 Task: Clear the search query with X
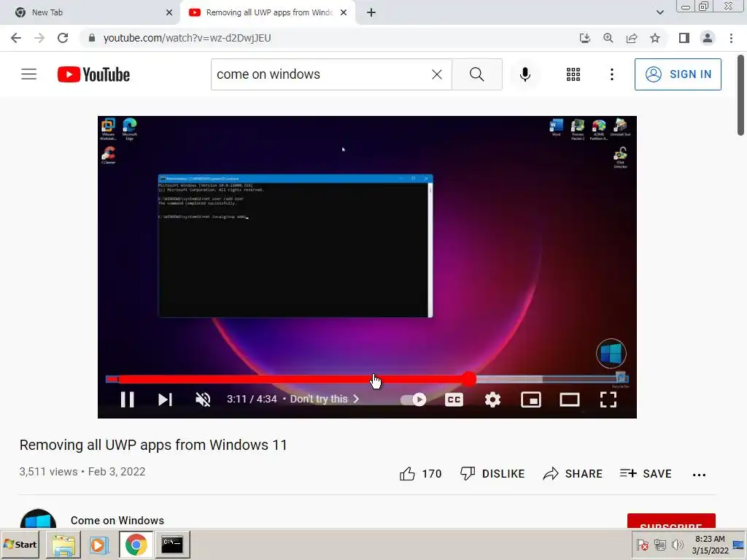click(x=437, y=74)
